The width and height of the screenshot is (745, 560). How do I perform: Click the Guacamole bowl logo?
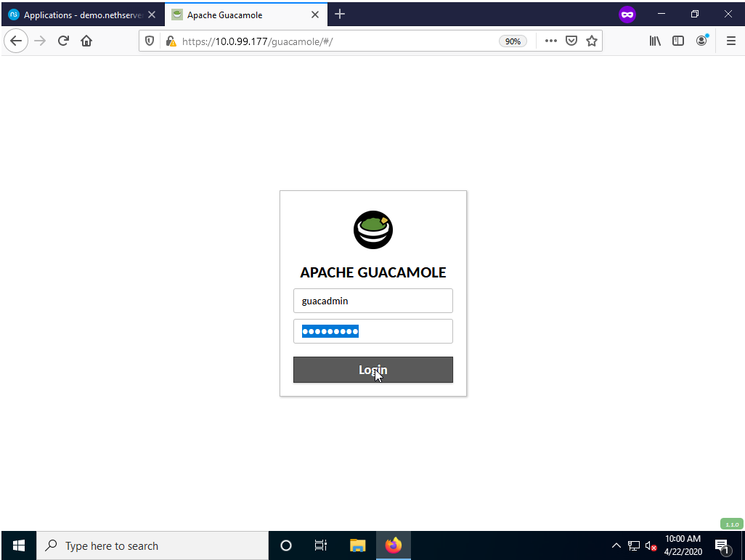point(373,230)
